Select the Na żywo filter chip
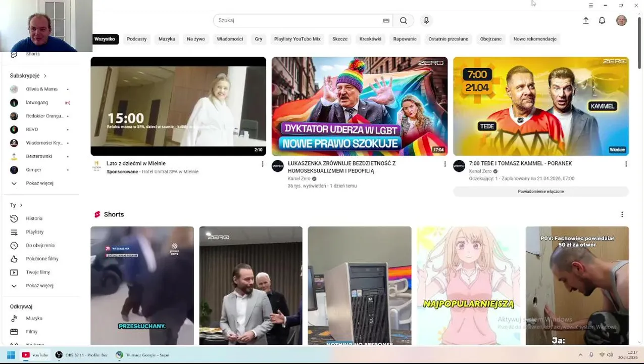 pos(196,39)
